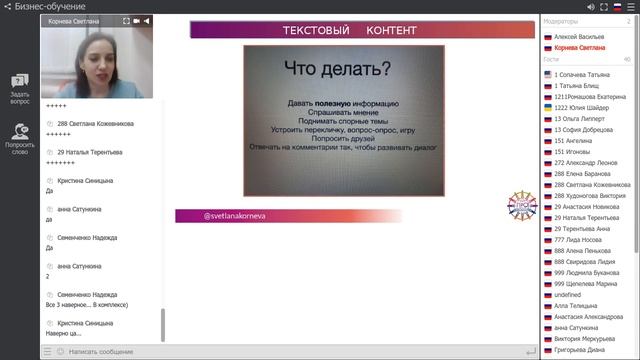Click the round logo badge next to the slide

point(522,206)
